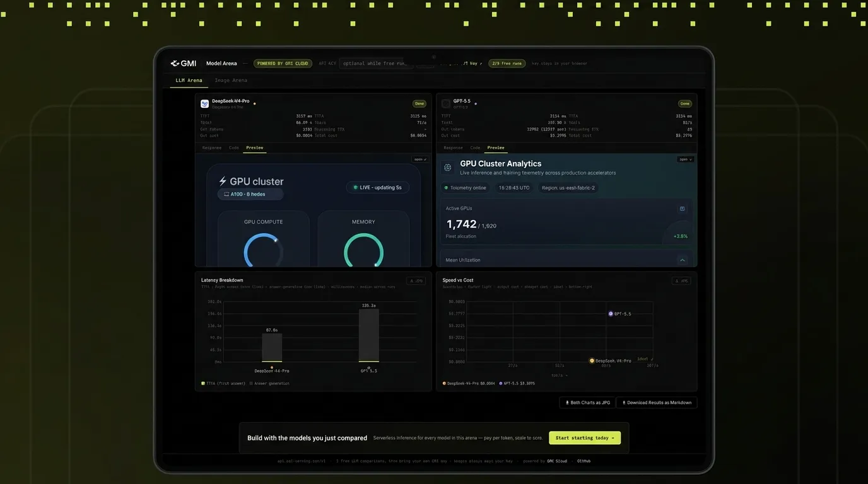Click the LIVE updating status chip
The height and width of the screenshot is (484, 868).
[378, 187]
